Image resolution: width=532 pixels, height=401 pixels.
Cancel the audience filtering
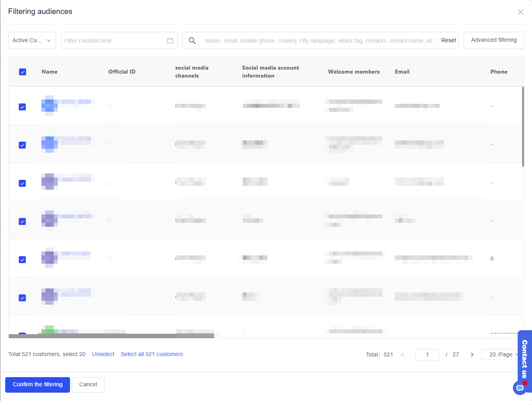(88, 385)
